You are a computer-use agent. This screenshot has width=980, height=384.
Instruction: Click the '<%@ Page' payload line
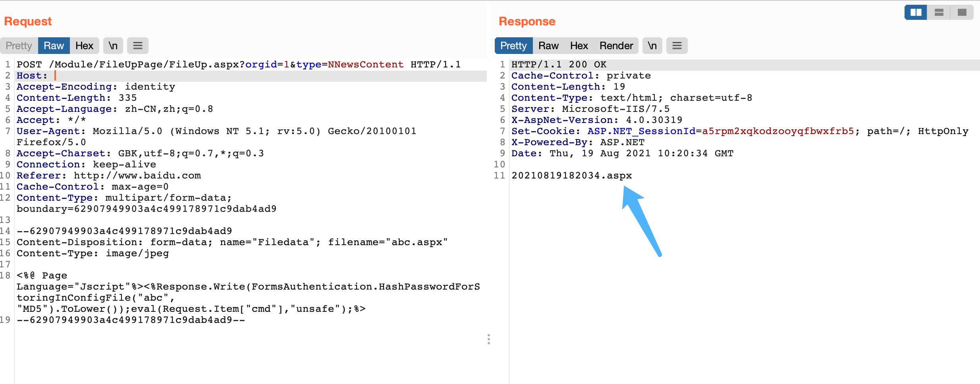click(x=42, y=276)
